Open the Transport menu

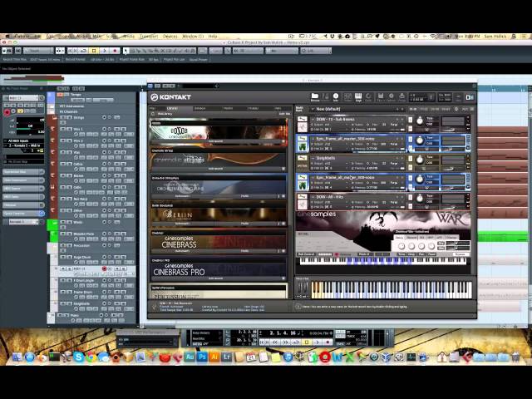click(149, 36)
